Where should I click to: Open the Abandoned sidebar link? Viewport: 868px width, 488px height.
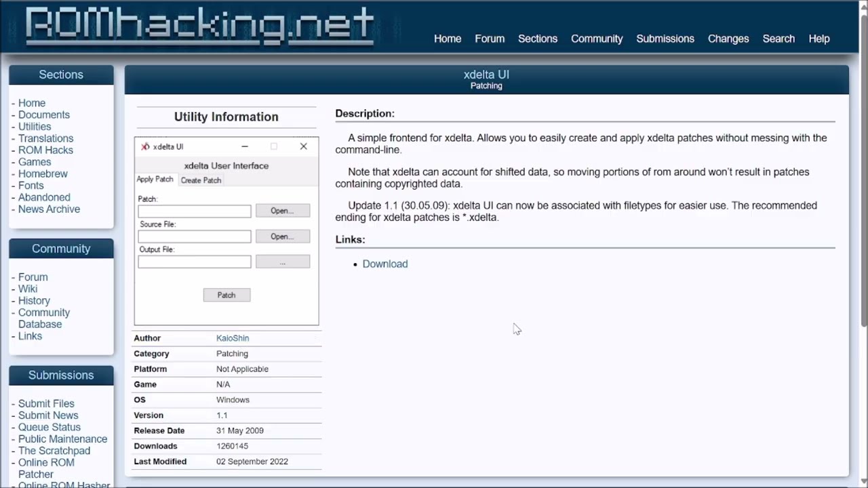(x=44, y=197)
